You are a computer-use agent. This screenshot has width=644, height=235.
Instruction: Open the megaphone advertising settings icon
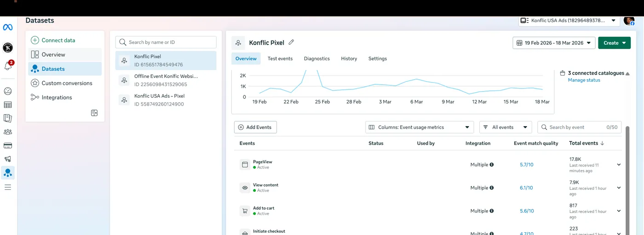pyautogui.click(x=8, y=159)
